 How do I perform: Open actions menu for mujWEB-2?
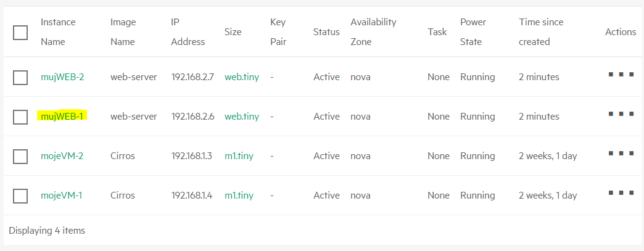(x=621, y=75)
